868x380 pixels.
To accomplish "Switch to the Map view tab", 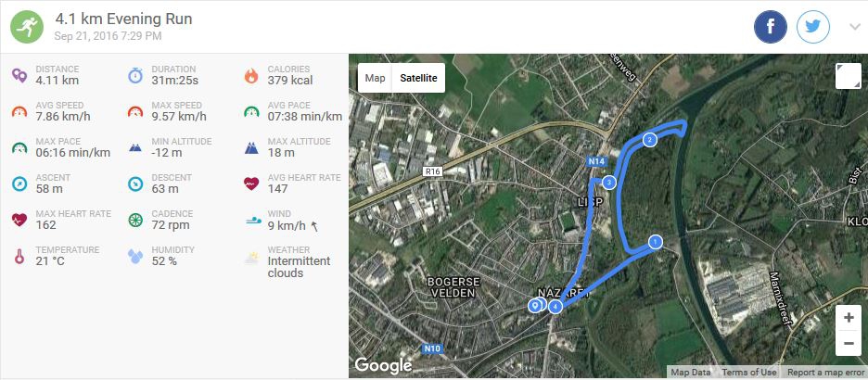I will (x=375, y=78).
